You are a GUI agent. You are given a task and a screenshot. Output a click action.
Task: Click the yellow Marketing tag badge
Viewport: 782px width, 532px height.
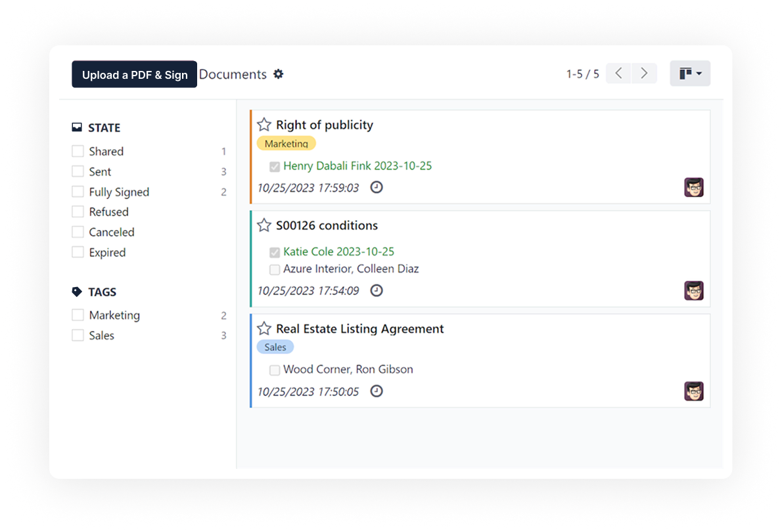(287, 144)
